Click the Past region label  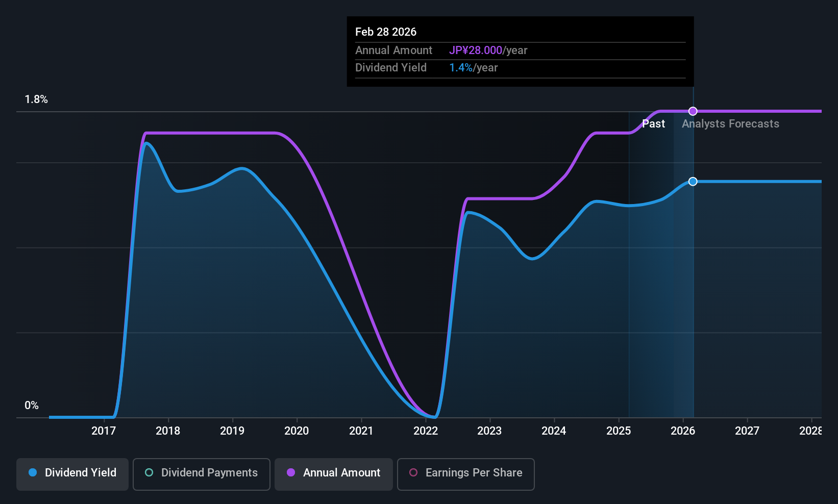point(653,124)
